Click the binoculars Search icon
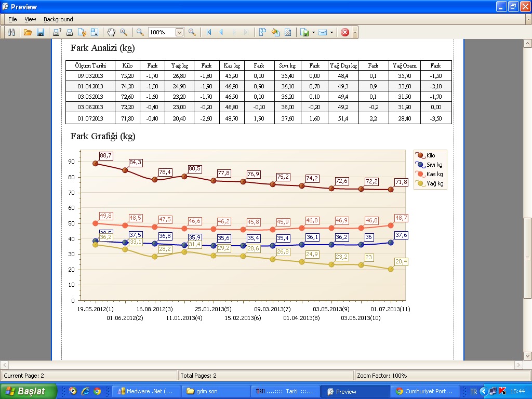The height and width of the screenshot is (399, 532). point(11,32)
